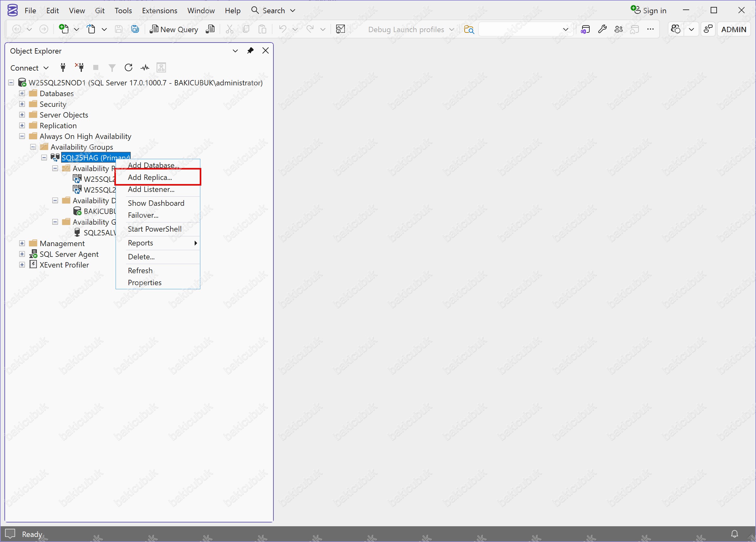Click the Sign in link

tap(654, 10)
